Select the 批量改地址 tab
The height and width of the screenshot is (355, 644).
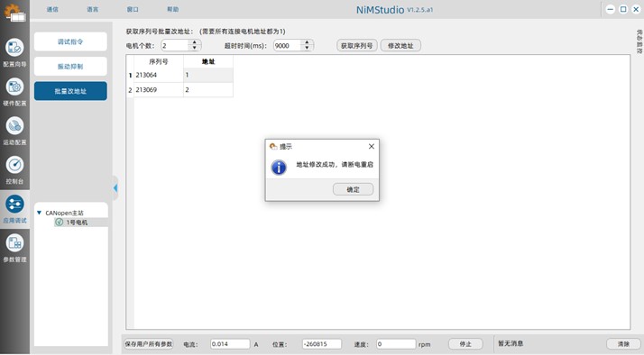(x=70, y=91)
